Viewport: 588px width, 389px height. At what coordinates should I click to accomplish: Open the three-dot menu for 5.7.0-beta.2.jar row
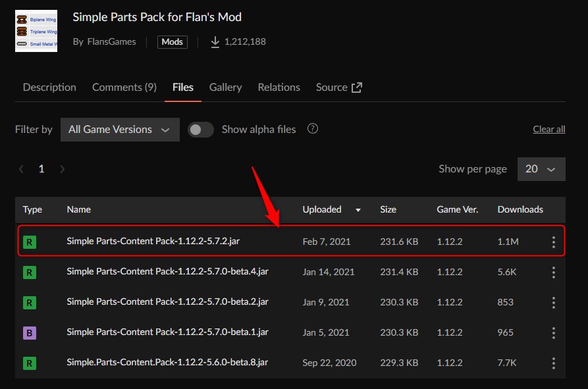[554, 302]
